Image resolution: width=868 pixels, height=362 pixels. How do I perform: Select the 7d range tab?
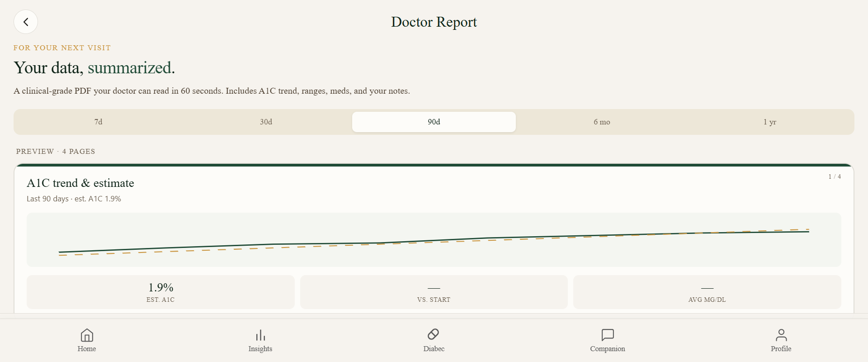98,122
